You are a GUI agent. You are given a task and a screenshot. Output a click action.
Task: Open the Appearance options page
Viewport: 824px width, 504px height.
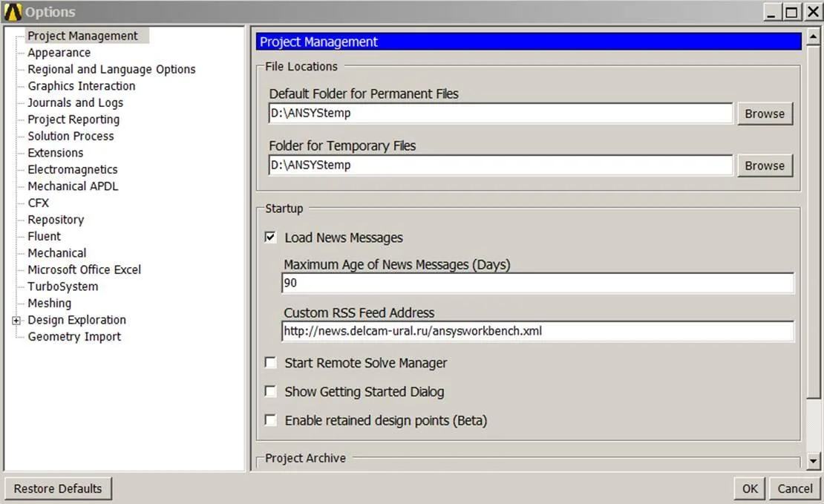[59, 53]
